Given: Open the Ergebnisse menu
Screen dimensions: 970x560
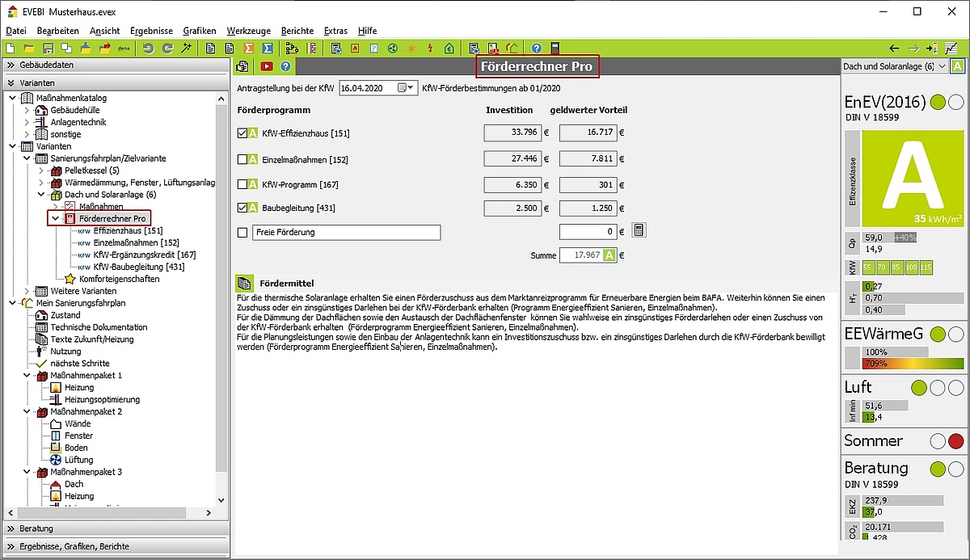Looking at the screenshot, I should point(151,31).
